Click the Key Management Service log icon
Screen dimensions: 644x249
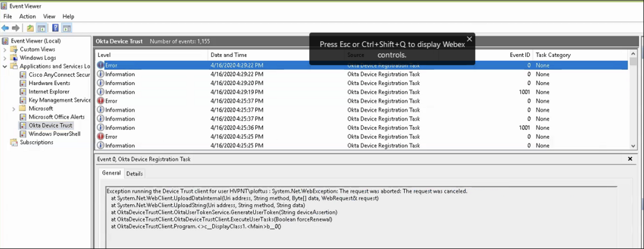tap(23, 100)
